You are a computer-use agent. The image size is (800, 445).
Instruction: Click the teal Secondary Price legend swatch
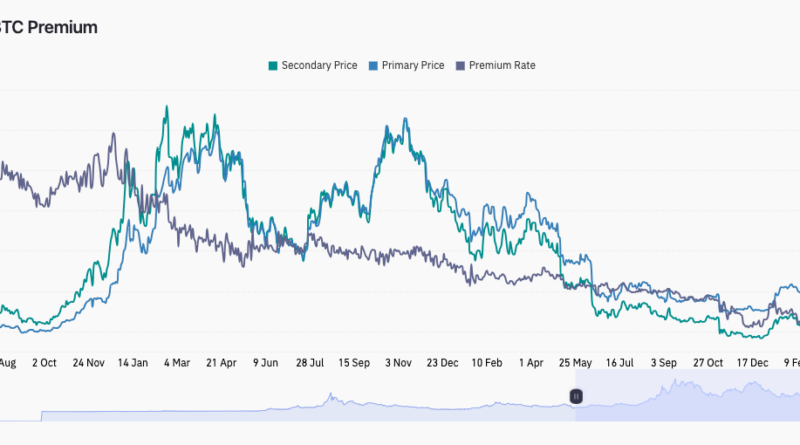coord(272,66)
